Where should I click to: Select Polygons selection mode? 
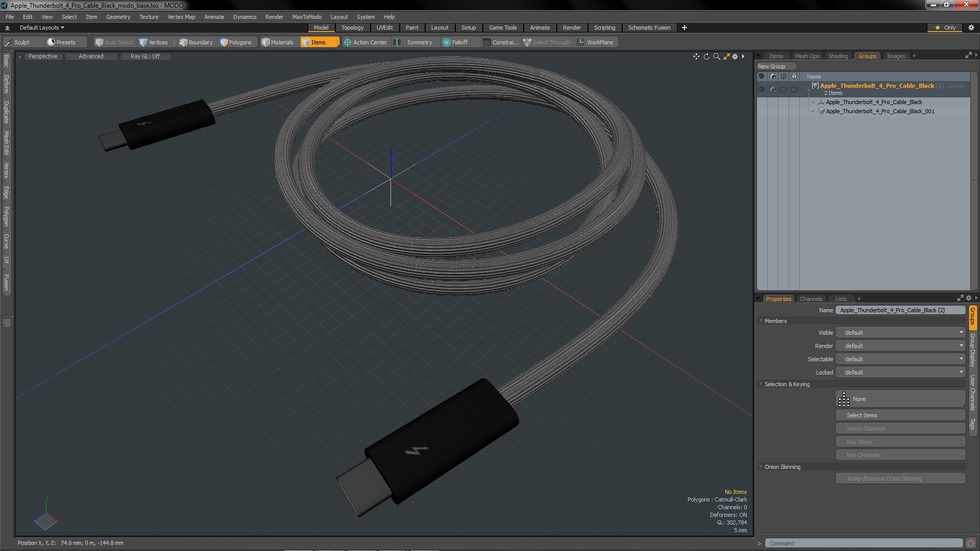[x=236, y=42]
